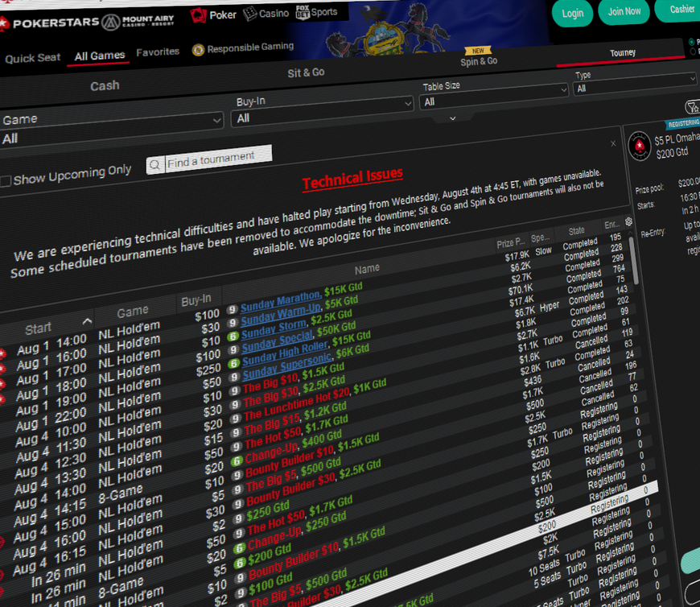Open the Sunday Supersonic tournament link
The image size is (700, 607).
[287, 365]
